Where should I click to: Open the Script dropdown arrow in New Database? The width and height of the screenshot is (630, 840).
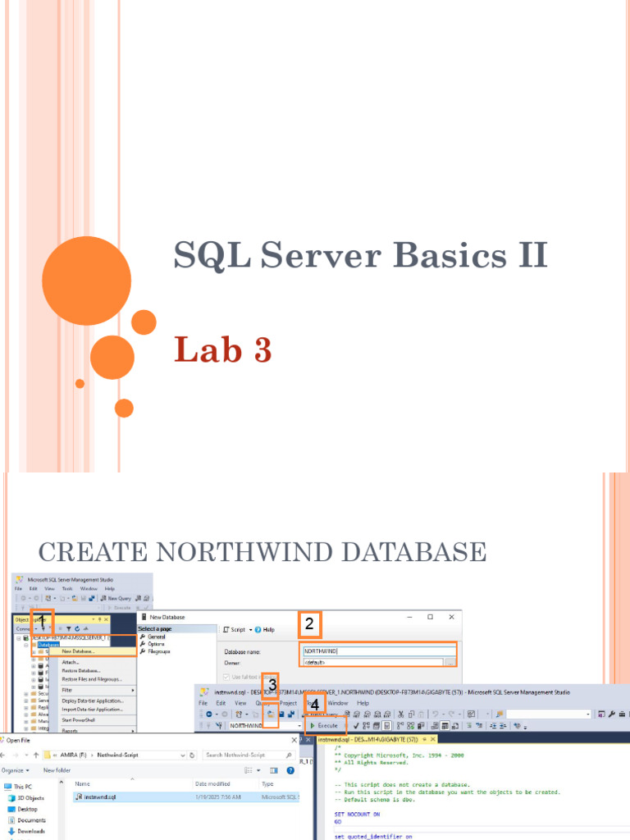(x=250, y=629)
